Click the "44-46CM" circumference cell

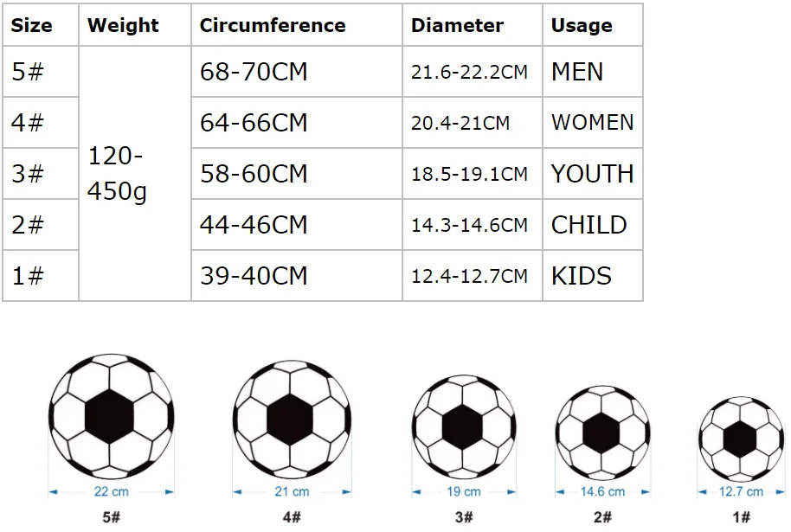[x=254, y=226]
